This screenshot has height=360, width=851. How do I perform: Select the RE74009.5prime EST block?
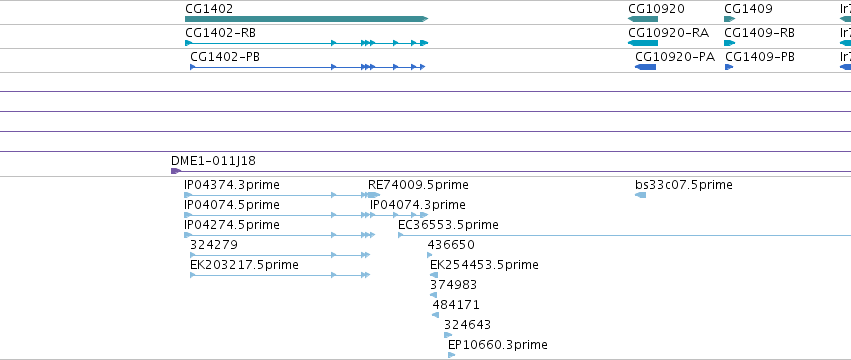[x=374, y=195]
